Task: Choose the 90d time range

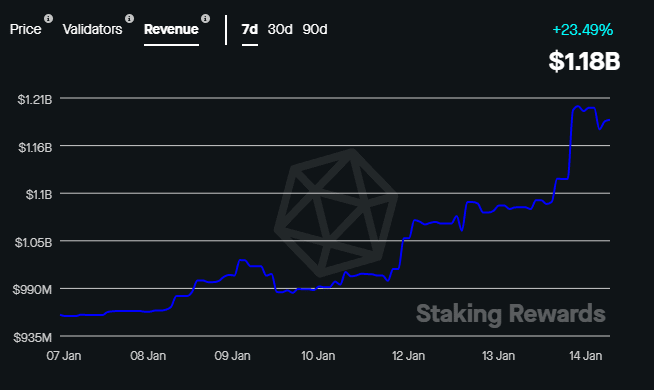Action: [315, 29]
